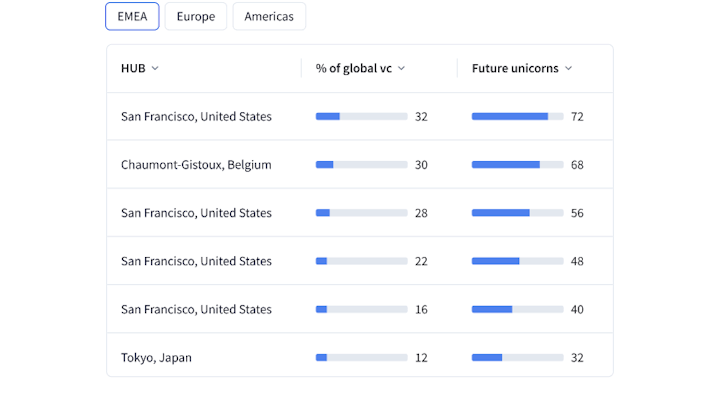
Task: Click the % of global vc header label
Action: [x=354, y=69]
